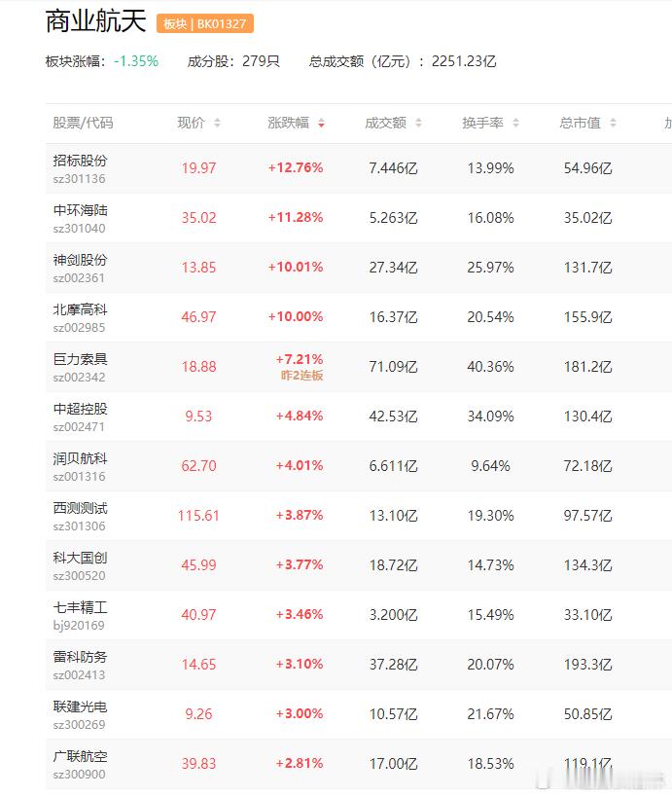Select 润贝航科 stock name

[80, 458]
